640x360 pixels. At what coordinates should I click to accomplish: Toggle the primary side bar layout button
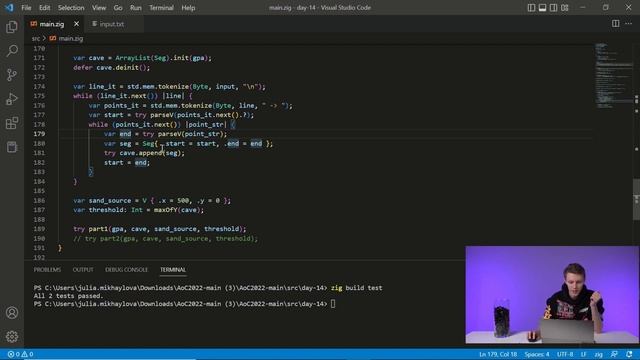(531, 8)
